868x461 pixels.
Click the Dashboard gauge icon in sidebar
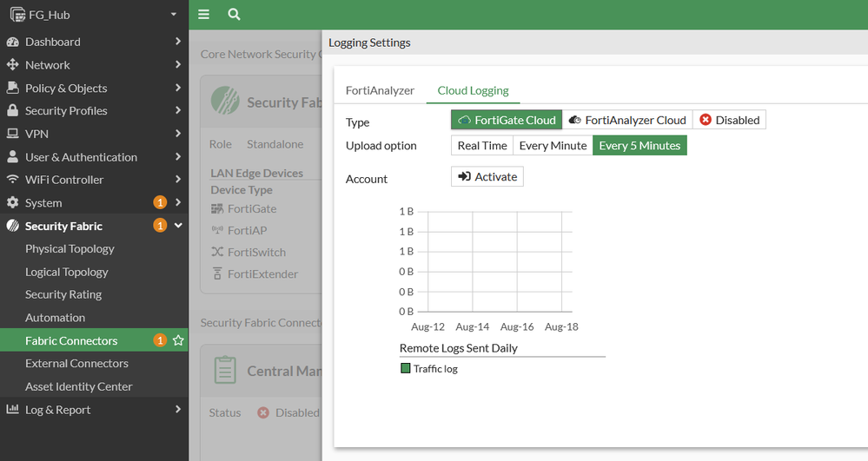coord(12,42)
